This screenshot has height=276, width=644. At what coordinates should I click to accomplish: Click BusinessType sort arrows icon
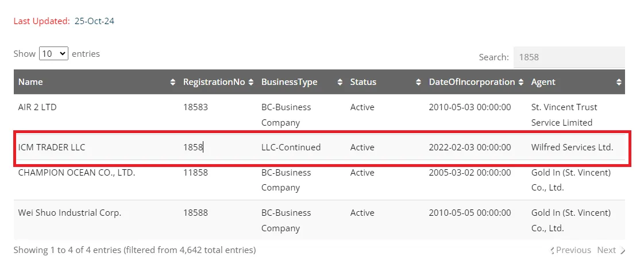click(340, 82)
